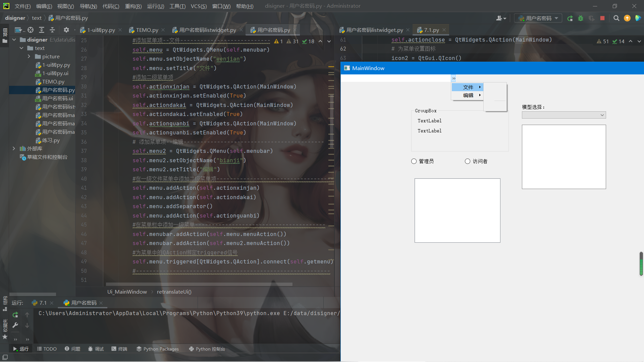Select the 管理员 radio button
This screenshot has width=644, height=362.
423,161
